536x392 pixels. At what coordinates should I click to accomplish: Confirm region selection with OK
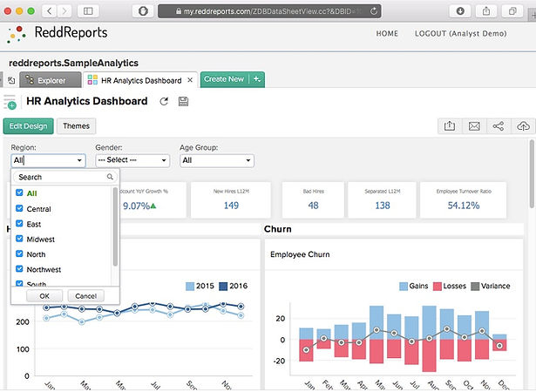(x=44, y=296)
